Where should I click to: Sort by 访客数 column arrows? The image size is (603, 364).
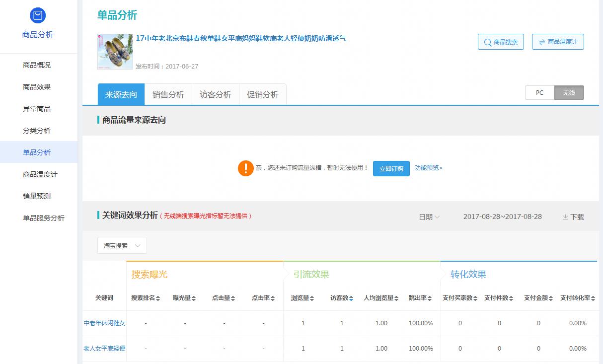pyautogui.click(x=351, y=298)
